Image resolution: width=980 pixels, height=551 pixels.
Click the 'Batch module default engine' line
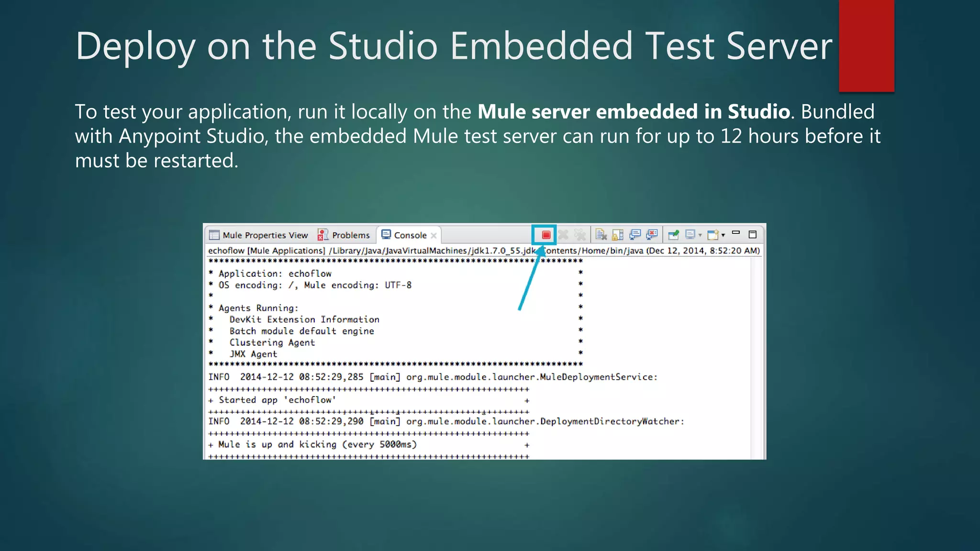tap(301, 331)
